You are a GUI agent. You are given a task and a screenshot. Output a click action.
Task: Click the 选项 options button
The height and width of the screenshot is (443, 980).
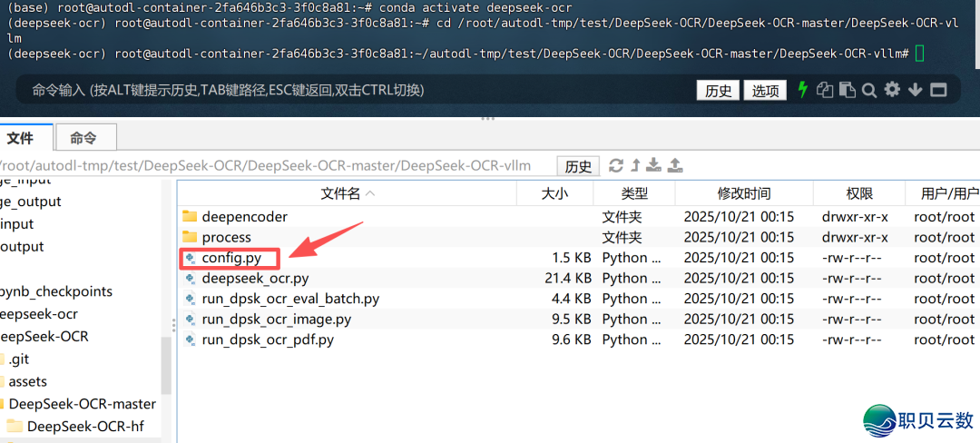[x=765, y=91]
